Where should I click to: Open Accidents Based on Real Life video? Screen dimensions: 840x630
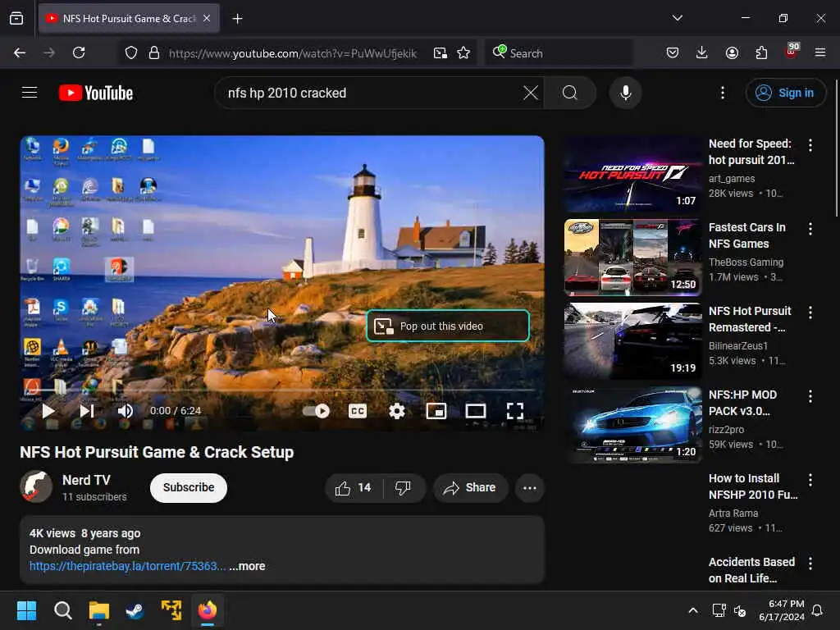[751, 570]
